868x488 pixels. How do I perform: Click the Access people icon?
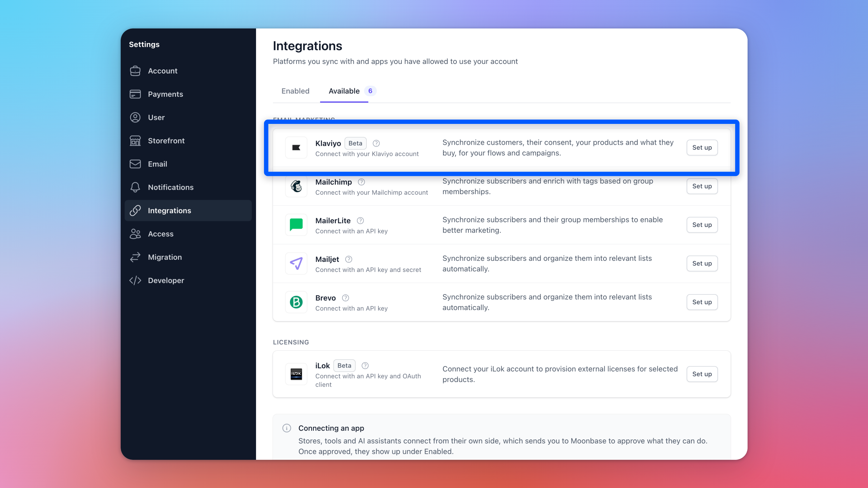[x=135, y=234]
